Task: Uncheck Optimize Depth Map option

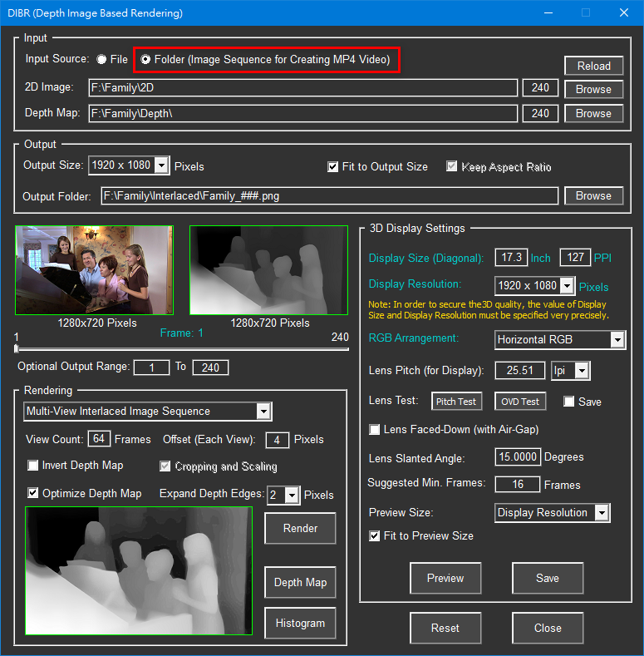Action: click(x=33, y=493)
